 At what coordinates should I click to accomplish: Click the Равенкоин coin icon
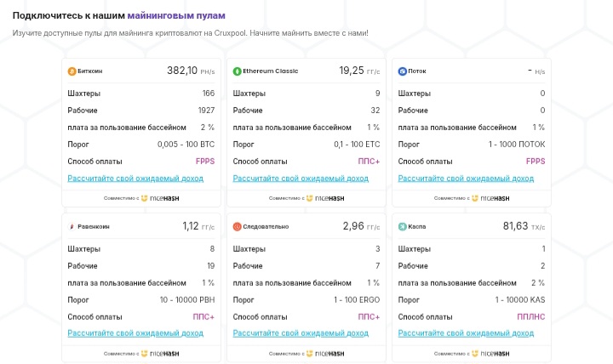[72, 226]
